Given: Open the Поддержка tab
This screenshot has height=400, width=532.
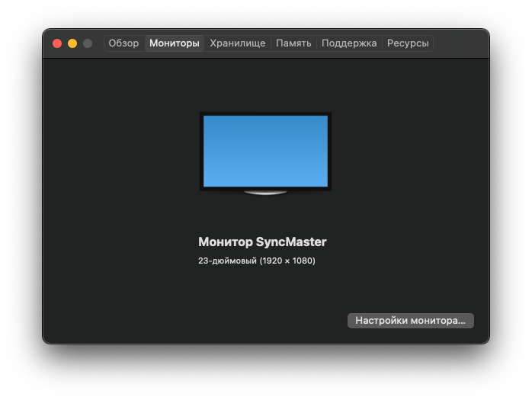Looking at the screenshot, I should click(349, 43).
